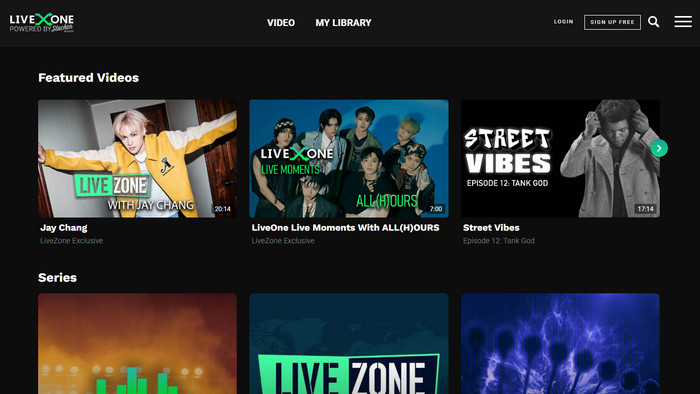Viewport: 700px width, 394px height.
Task: Play the Jay Chang LiveZone thumbnail
Action: [138, 158]
